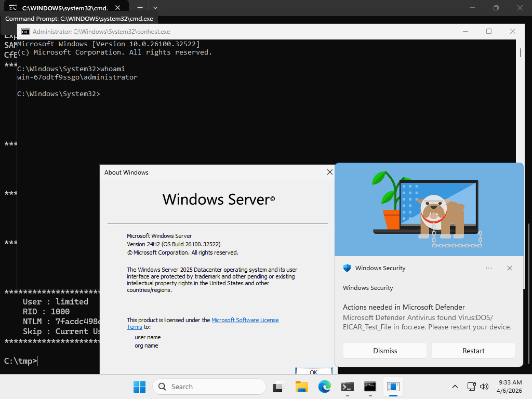Open Task View from the taskbar
The image size is (532, 399).
(279, 387)
